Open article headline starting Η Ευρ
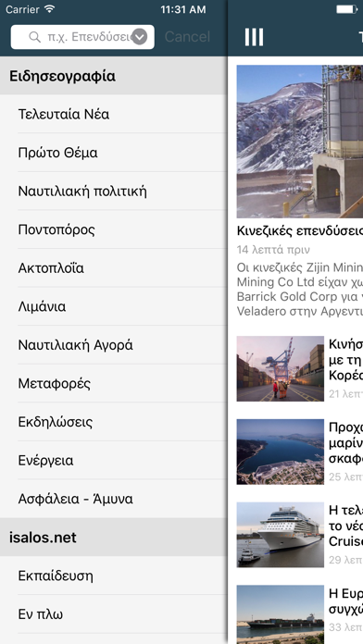The image size is (363, 644). coord(345,601)
